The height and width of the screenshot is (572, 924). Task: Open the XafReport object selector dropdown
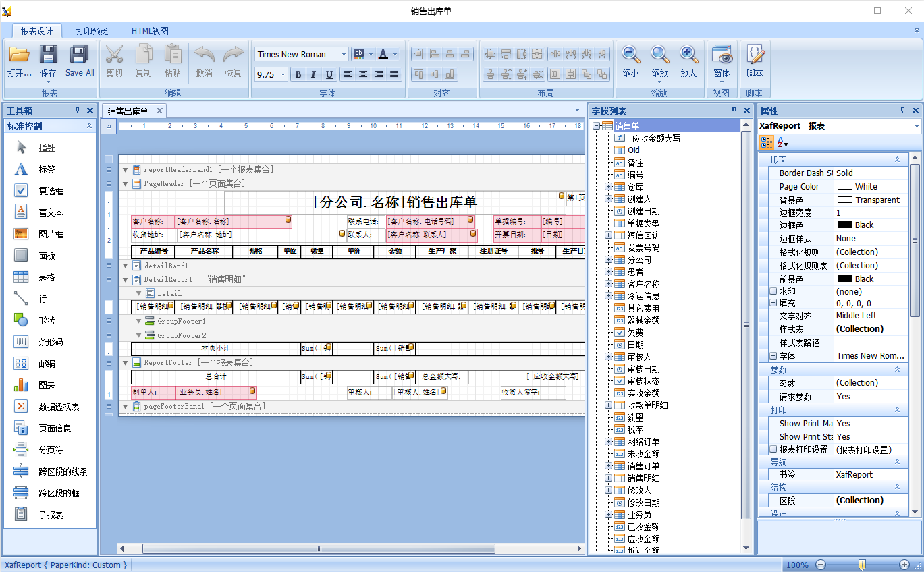(x=917, y=126)
